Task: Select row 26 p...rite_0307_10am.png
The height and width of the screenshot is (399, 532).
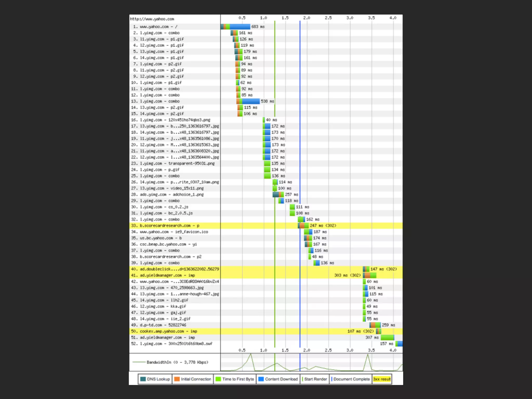Action: click(x=266, y=182)
